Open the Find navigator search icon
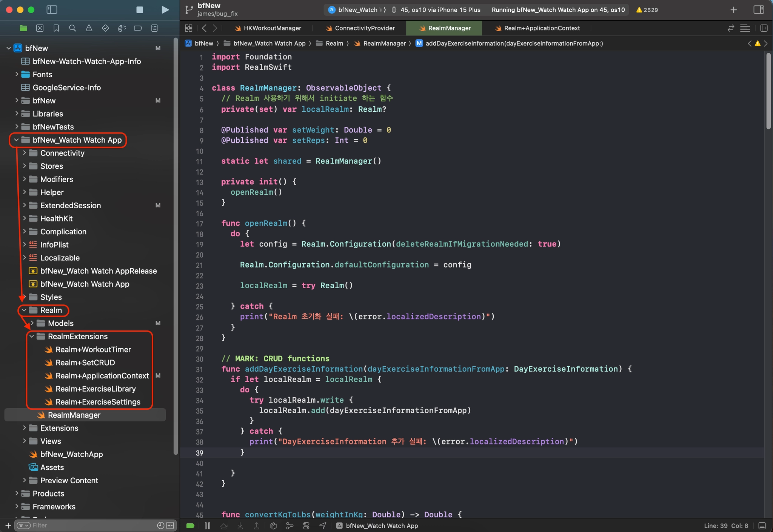 click(72, 28)
